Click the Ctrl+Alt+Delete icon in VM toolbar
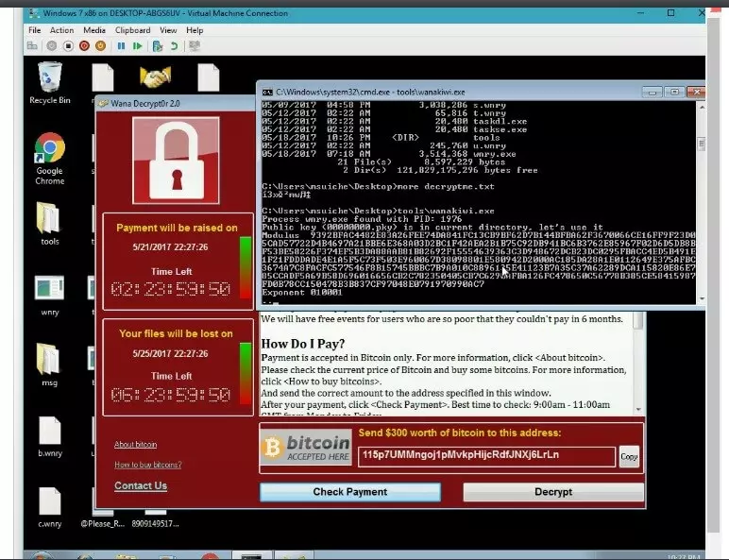Viewport: 729px width, 560px height. pos(32,45)
